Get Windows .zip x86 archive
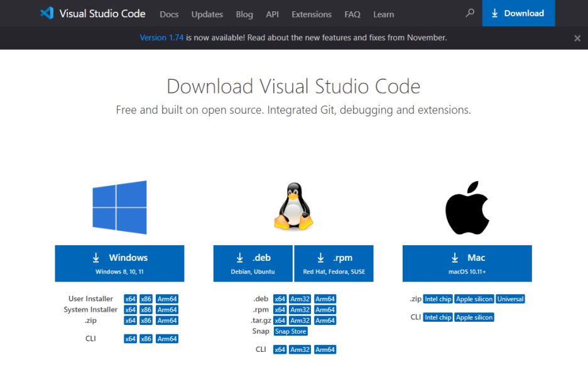Screen dimensions: 588x367 [146, 321]
